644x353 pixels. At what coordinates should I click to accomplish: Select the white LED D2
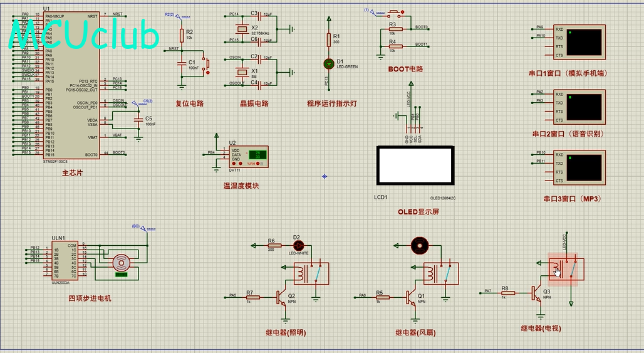(299, 246)
